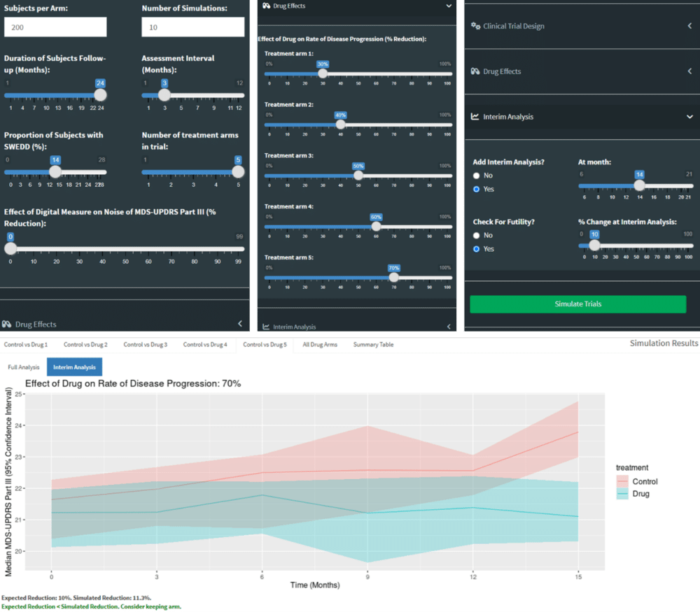Switch to the Summary Table tab
This screenshot has height=612, width=700.
[373, 345]
